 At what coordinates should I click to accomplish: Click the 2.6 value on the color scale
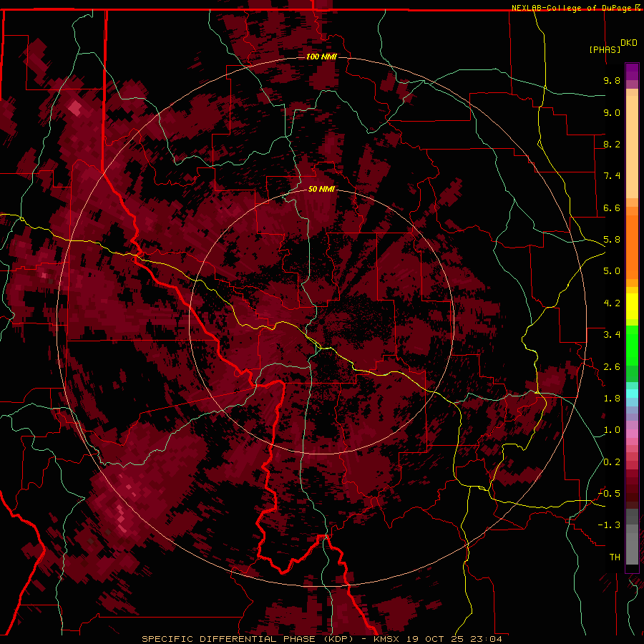coord(612,367)
